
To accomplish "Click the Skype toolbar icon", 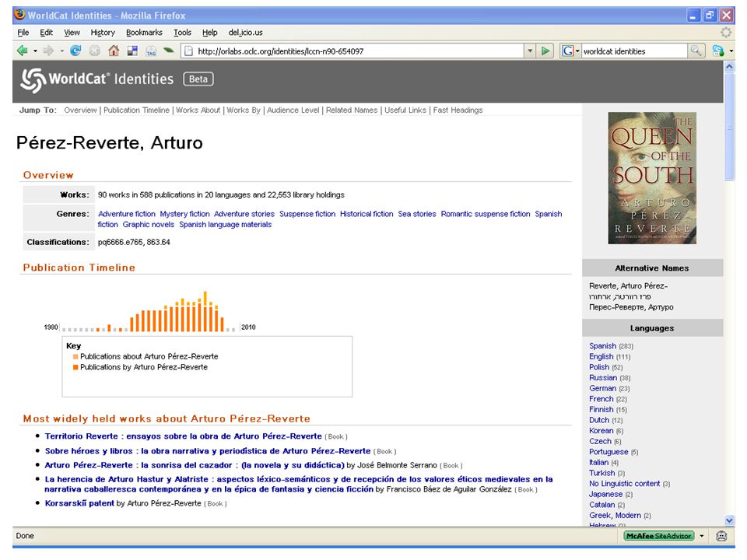I will [x=718, y=51].
